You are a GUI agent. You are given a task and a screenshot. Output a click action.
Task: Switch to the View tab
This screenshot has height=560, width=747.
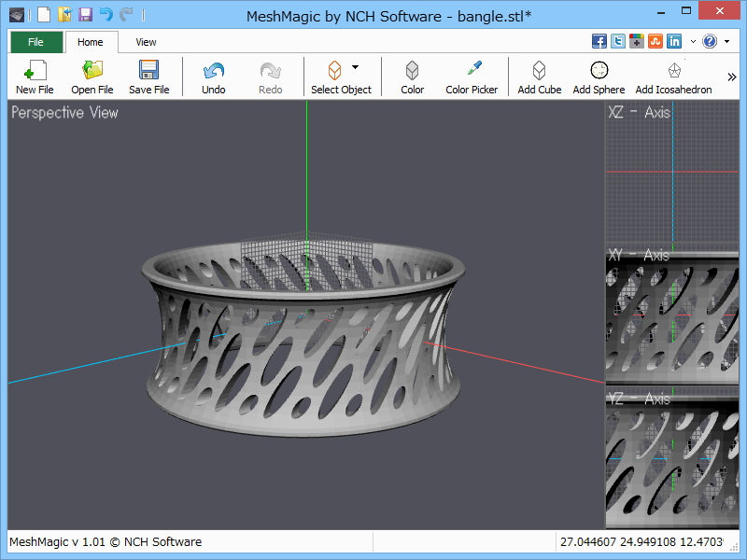146,42
